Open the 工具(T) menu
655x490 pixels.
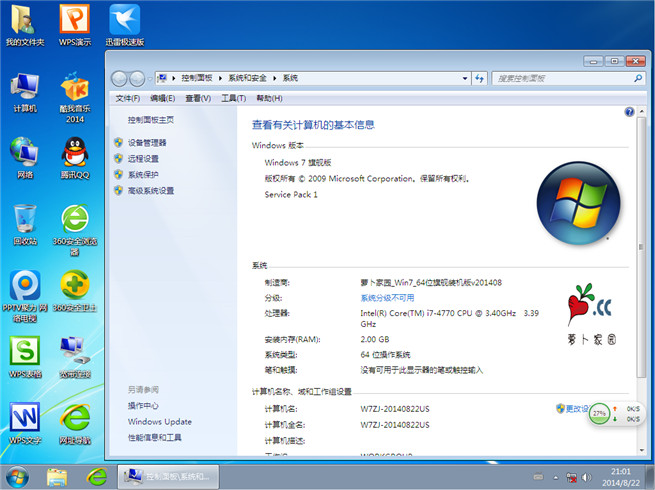[233, 98]
